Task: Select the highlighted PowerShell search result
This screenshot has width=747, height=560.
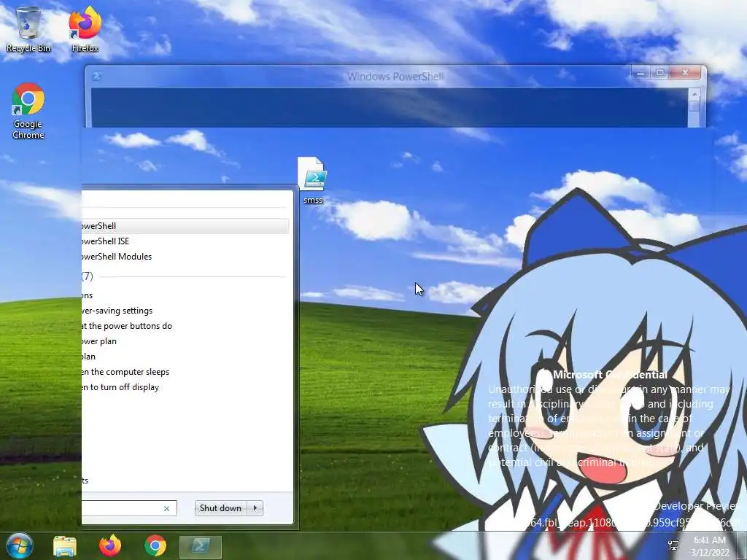Action: click(185, 226)
